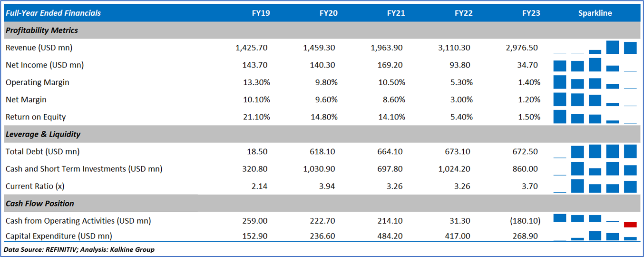The image size is (644, 257).
Task: Select the Return on Equity sparkline
Action: coord(595,117)
